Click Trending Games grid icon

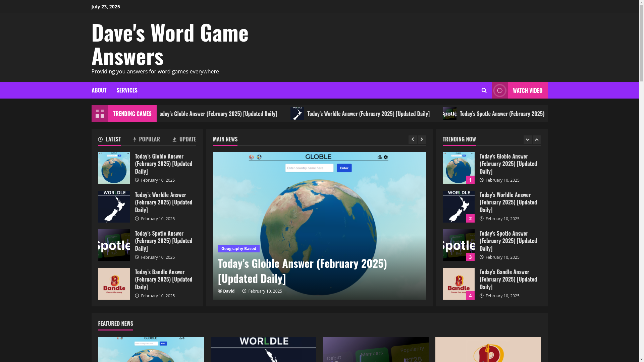pyautogui.click(x=100, y=114)
